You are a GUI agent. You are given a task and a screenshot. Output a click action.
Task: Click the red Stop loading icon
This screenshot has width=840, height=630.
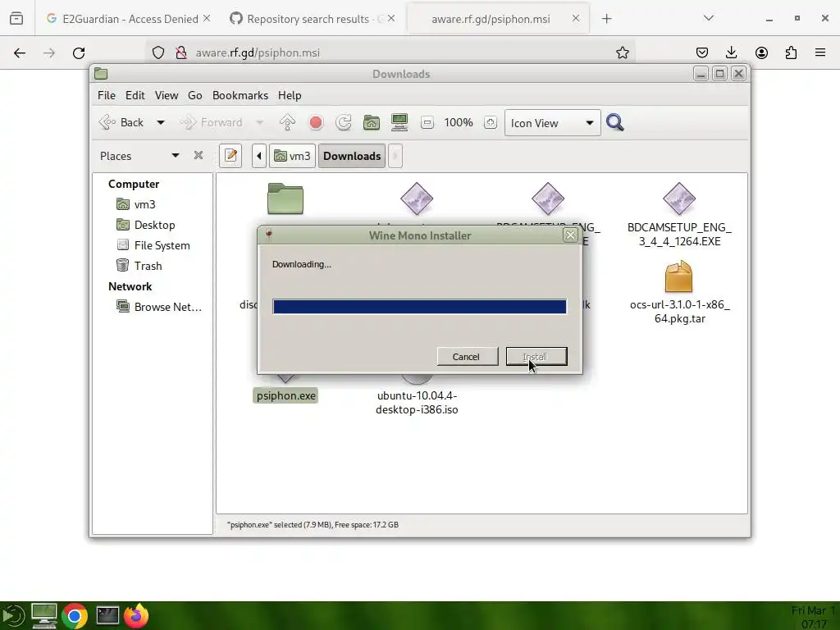pos(316,123)
